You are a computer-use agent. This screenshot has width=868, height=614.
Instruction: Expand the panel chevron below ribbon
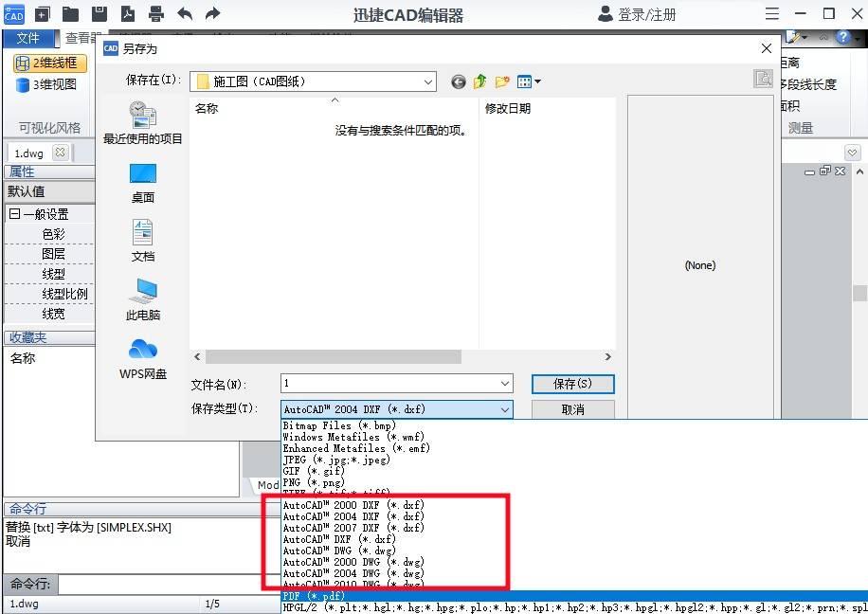pyautogui.click(x=852, y=153)
